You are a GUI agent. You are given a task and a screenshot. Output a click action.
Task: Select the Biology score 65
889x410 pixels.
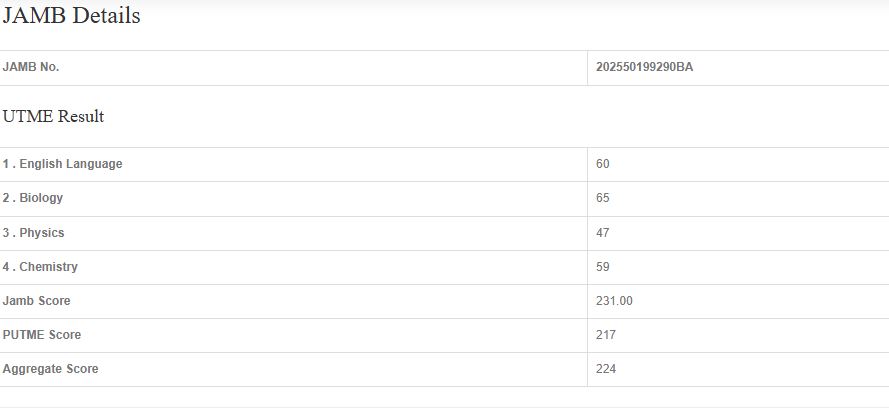click(603, 198)
